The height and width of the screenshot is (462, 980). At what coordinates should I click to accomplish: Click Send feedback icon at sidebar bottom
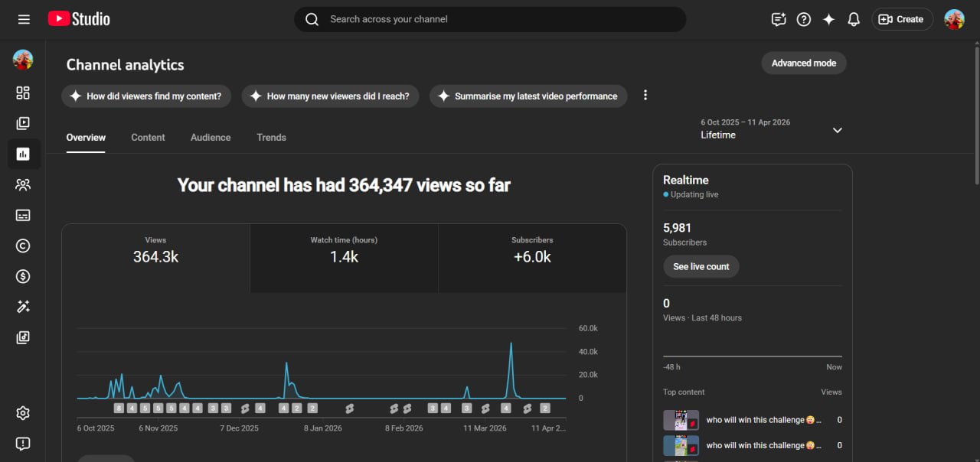pyautogui.click(x=23, y=444)
